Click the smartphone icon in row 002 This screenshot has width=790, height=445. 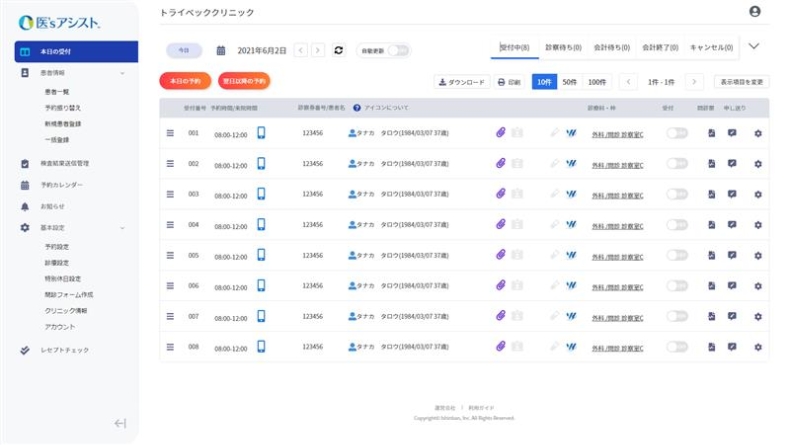pos(261,164)
